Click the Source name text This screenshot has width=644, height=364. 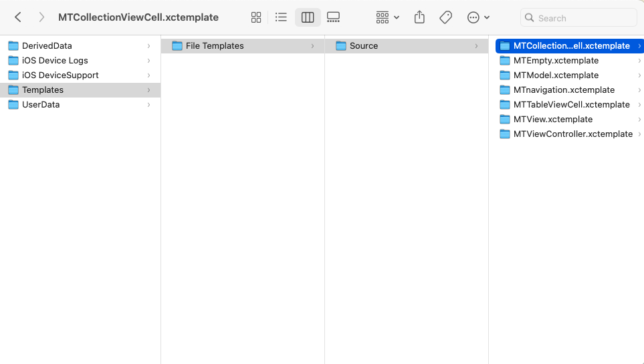[364, 45]
